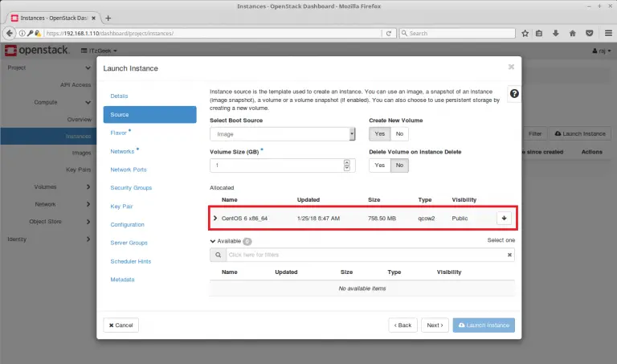Click the down arrow to deallocate CentOS image
The height and width of the screenshot is (364, 617).
pos(504,218)
